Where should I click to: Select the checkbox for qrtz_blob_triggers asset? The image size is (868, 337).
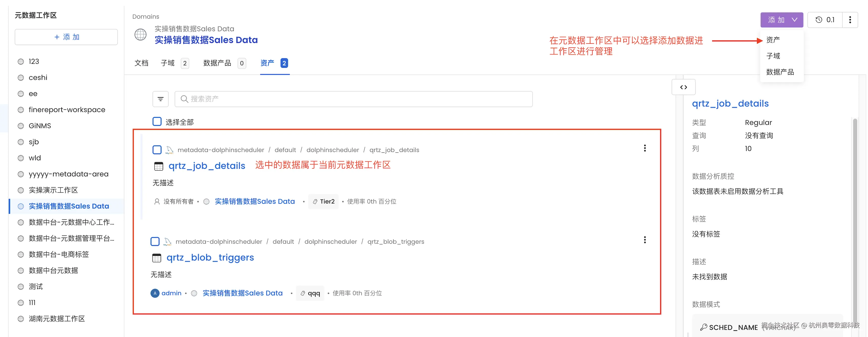[155, 241]
